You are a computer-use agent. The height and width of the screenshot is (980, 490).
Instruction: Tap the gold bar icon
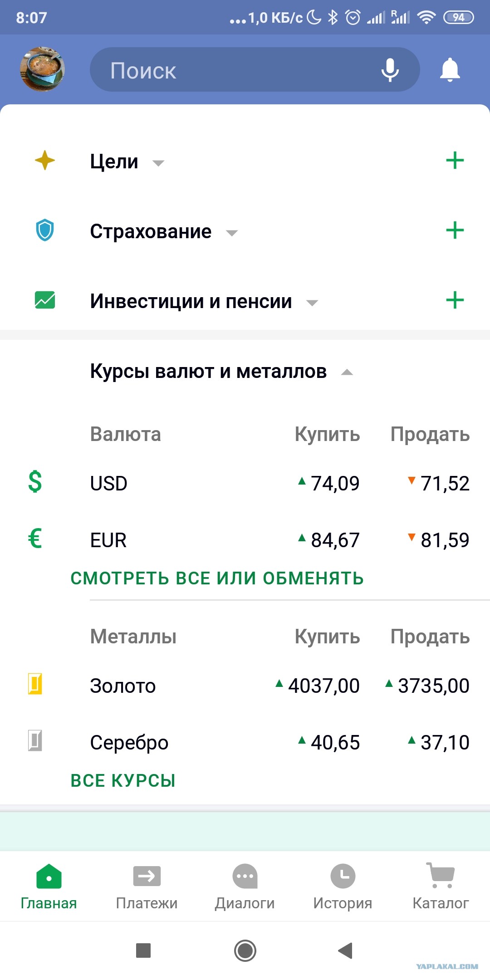click(35, 684)
